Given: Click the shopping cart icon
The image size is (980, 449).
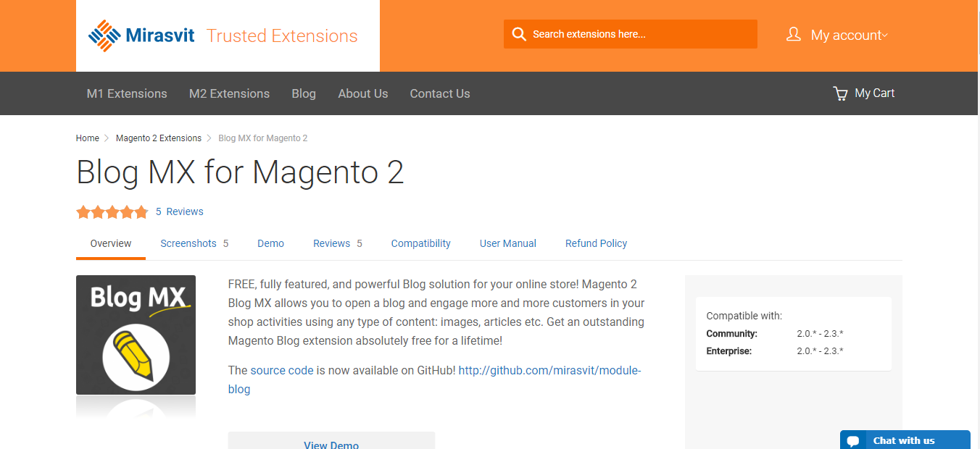Looking at the screenshot, I should (x=840, y=93).
